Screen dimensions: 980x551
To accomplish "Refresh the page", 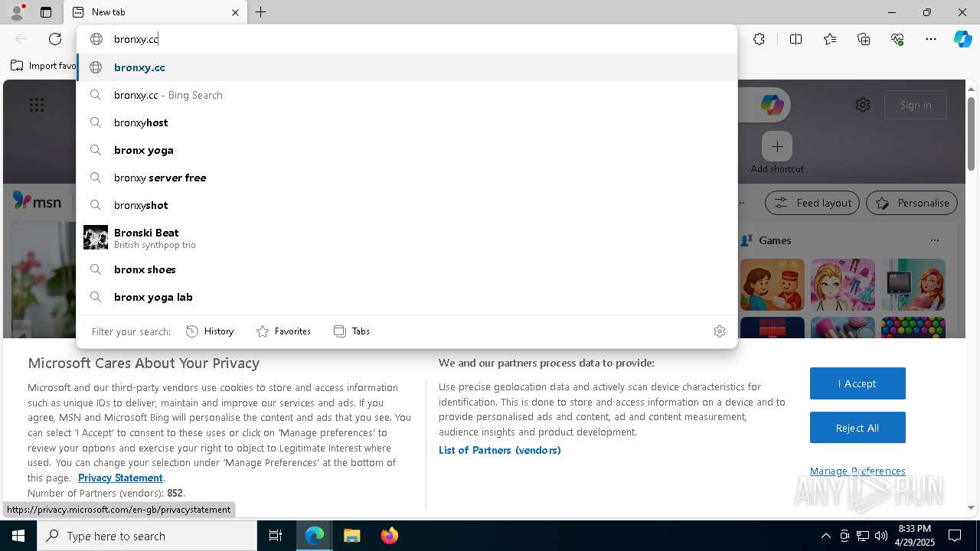I will tap(55, 39).
